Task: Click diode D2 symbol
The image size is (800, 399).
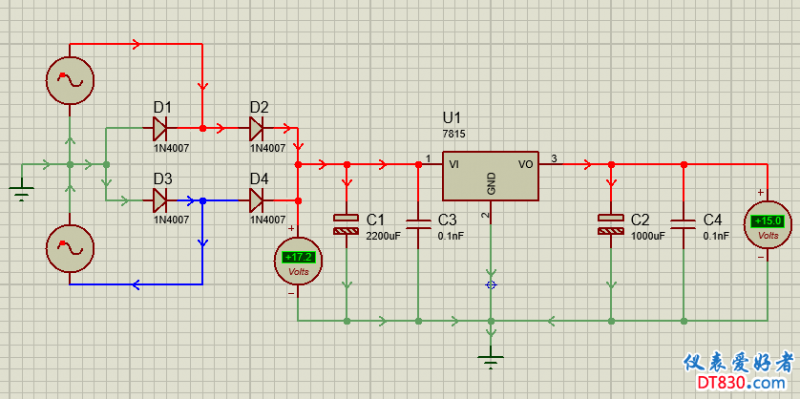Action: coord(256,129)
